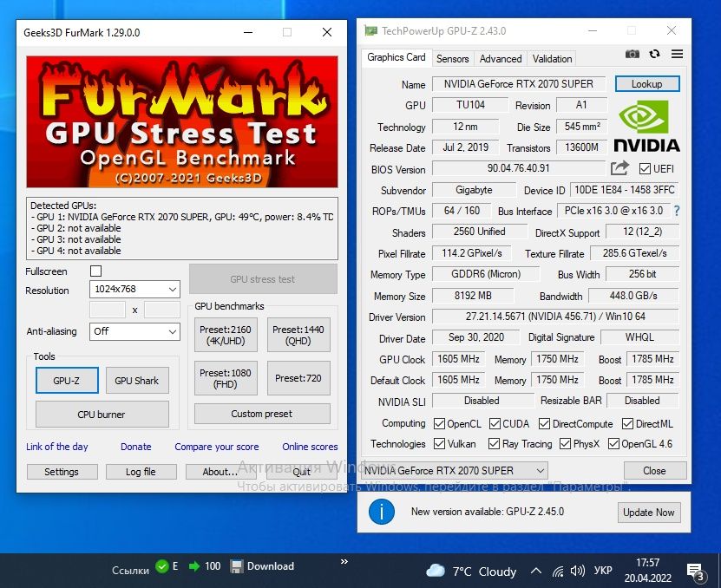Click the BIOS Version 90.04.76.40.91 field
Screen dimensions: 721x588
point(518,168)
